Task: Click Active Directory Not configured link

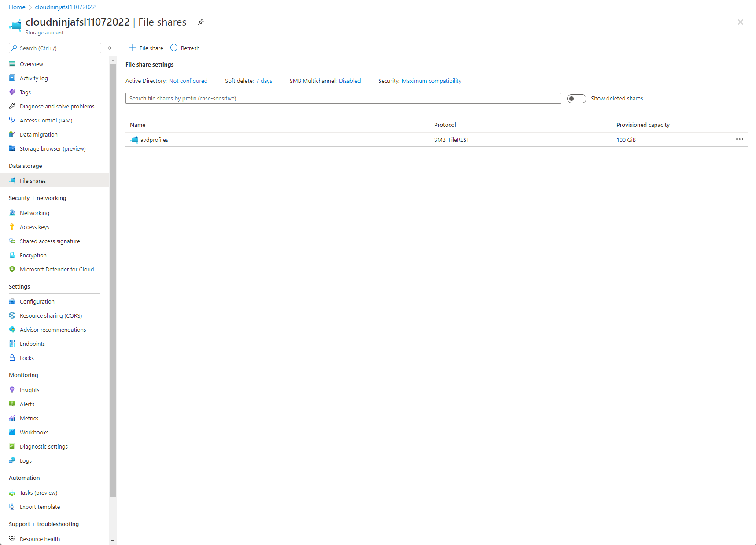Action: (188, 81)
